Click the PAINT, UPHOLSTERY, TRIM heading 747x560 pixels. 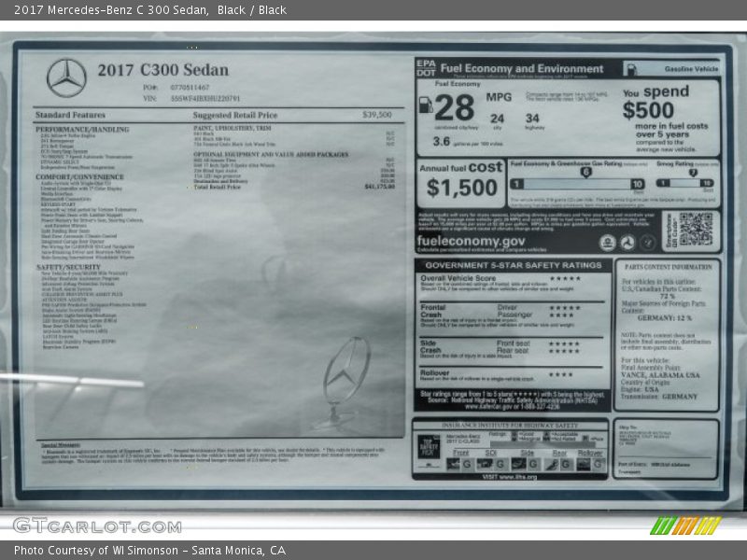pos(232,128)
